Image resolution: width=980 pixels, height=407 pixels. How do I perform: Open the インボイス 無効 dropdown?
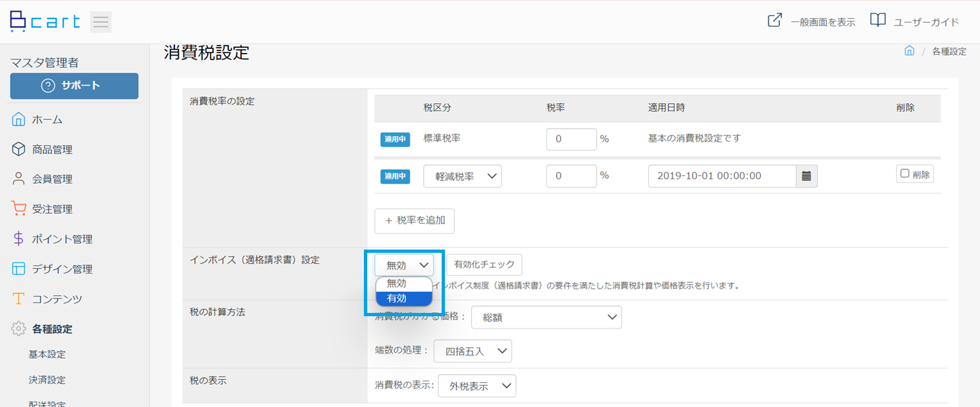[404, 265]
